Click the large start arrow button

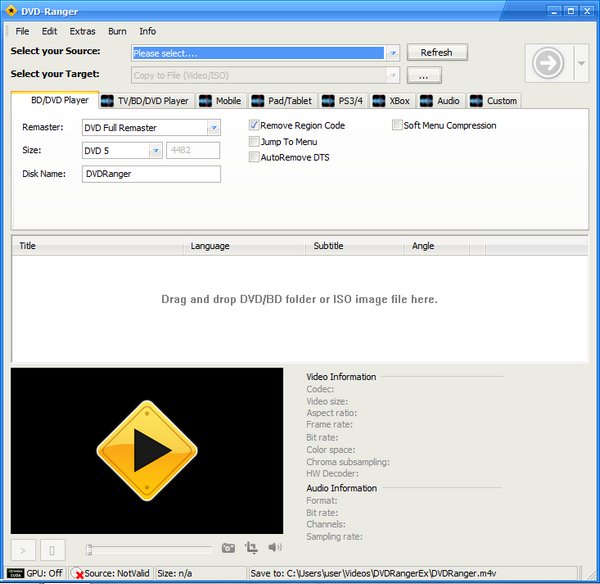(548, 62)
